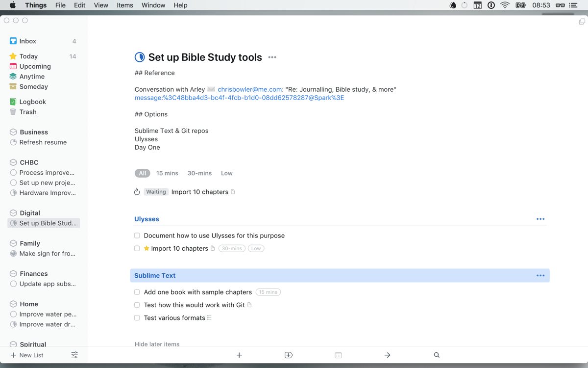This screenshot has width=588, height=368.
Task: Open the Edit menu
Action: (x=79, y=5)
